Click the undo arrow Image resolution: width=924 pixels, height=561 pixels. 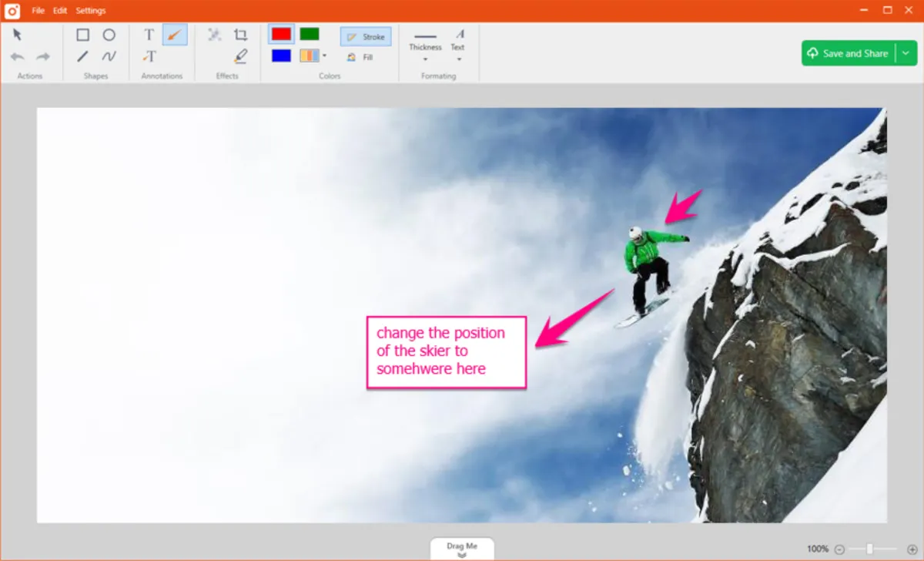tap(17, 56)
